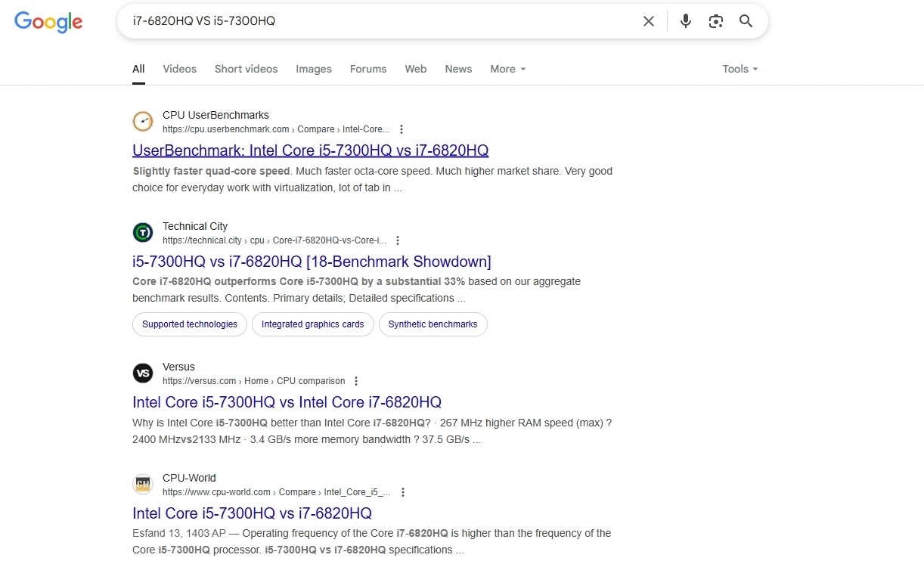Switch to the Images tab

click(314, 69)
